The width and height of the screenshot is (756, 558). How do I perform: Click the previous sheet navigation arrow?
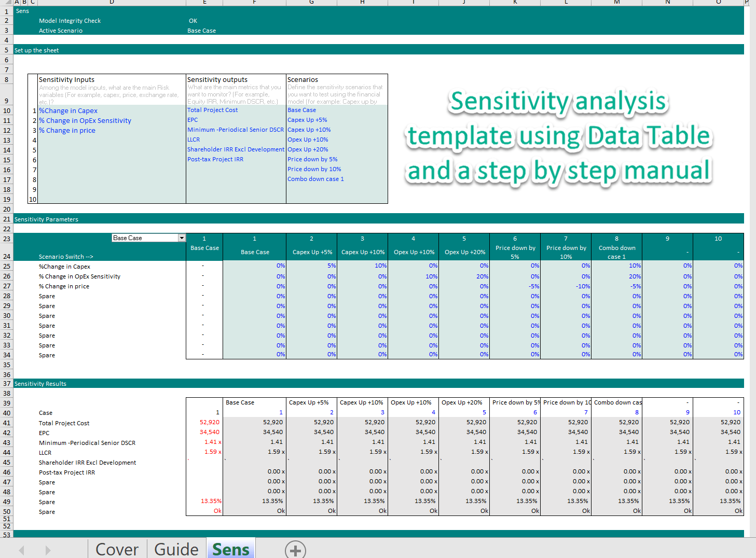click(x=21, y=550)
